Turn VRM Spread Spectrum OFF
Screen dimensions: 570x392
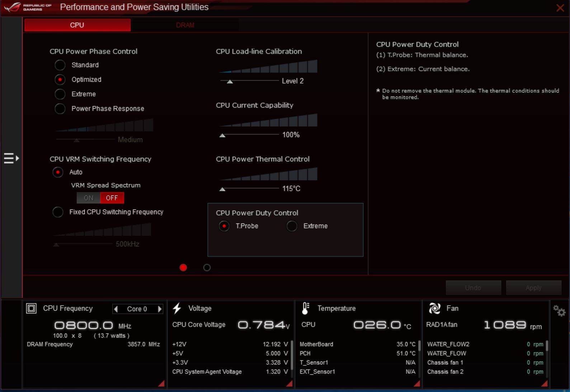(112, 198)
